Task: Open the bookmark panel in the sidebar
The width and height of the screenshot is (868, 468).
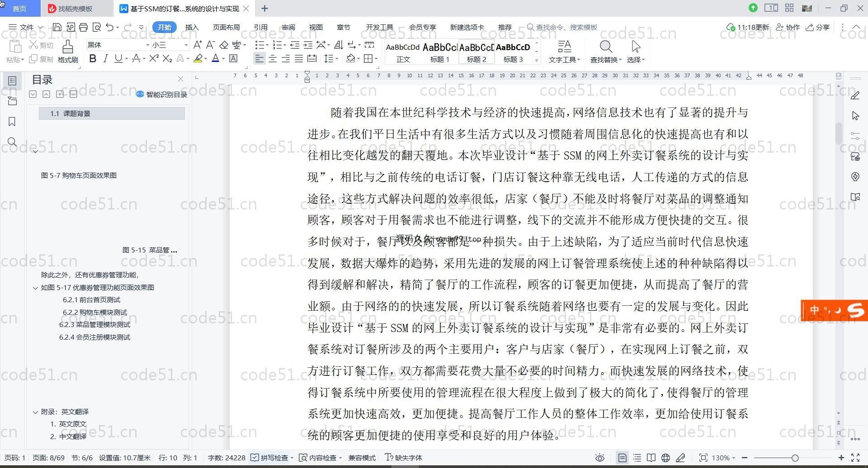Action: pyautogui.click(x=12, y=122)
